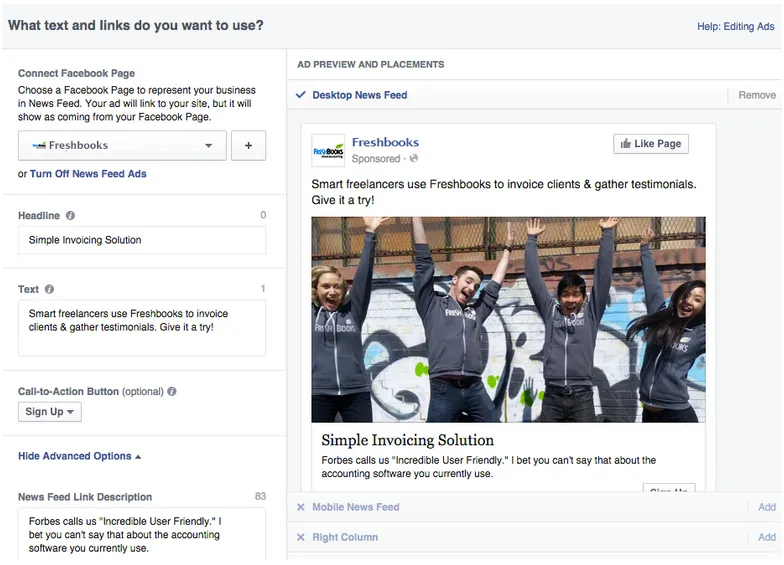Open the Freshbooks Facebook Page dropdown

[122, 146]
